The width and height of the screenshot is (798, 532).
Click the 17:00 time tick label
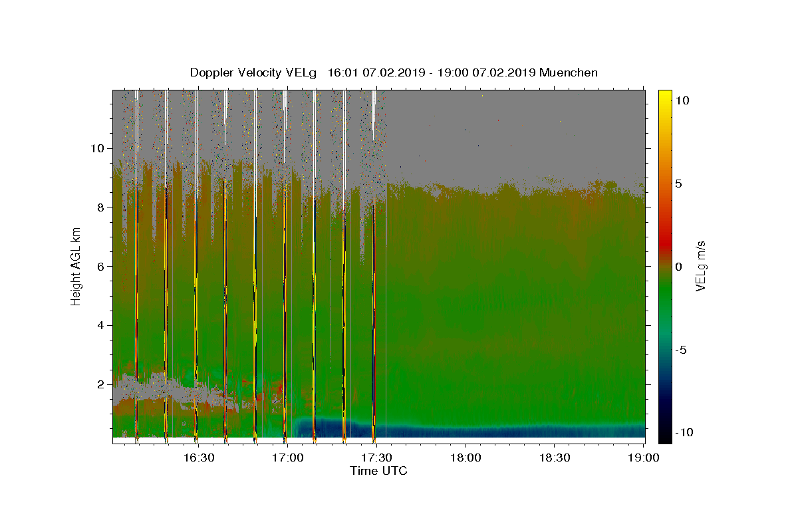point(287,458)
